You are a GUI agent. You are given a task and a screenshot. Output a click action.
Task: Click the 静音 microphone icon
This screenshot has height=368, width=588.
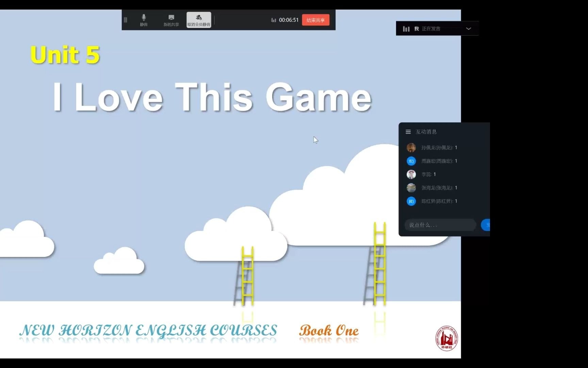click(x=144, y=17)
